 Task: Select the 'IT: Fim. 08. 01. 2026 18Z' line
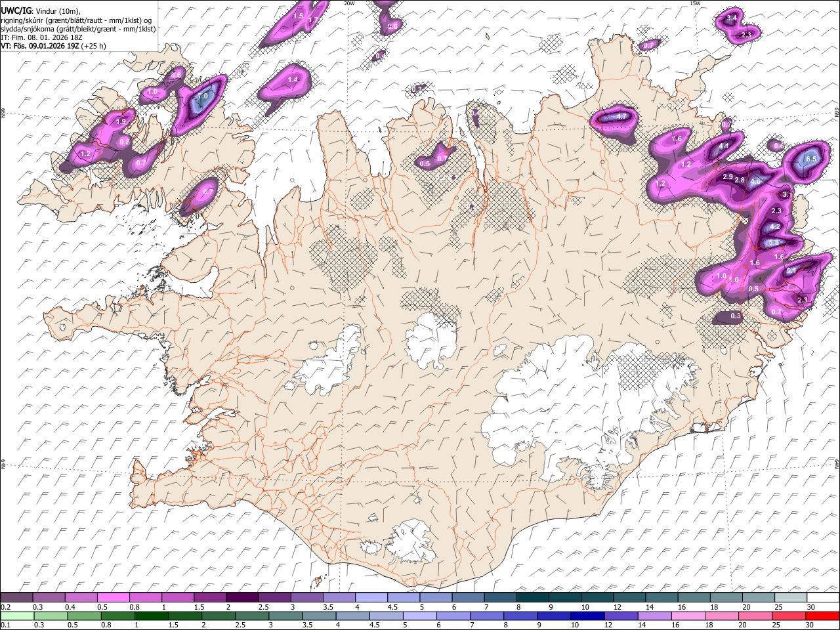[43, 37]
